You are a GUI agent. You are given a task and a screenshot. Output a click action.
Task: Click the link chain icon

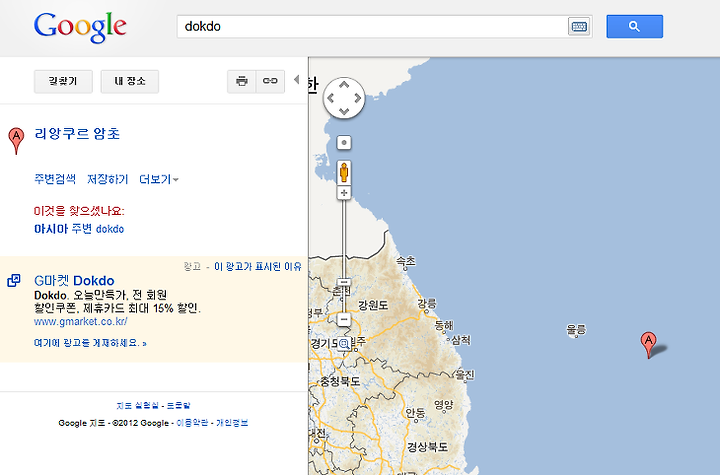coord(270,81)
